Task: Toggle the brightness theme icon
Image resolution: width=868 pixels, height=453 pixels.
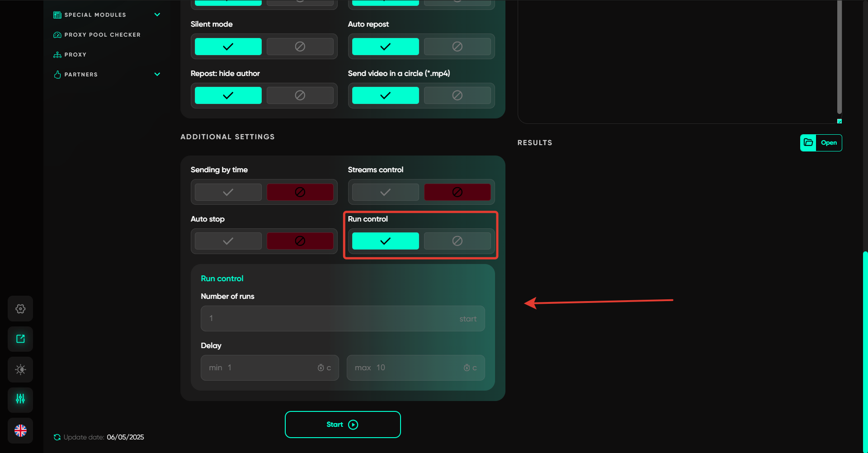Action: click(20, 369)
